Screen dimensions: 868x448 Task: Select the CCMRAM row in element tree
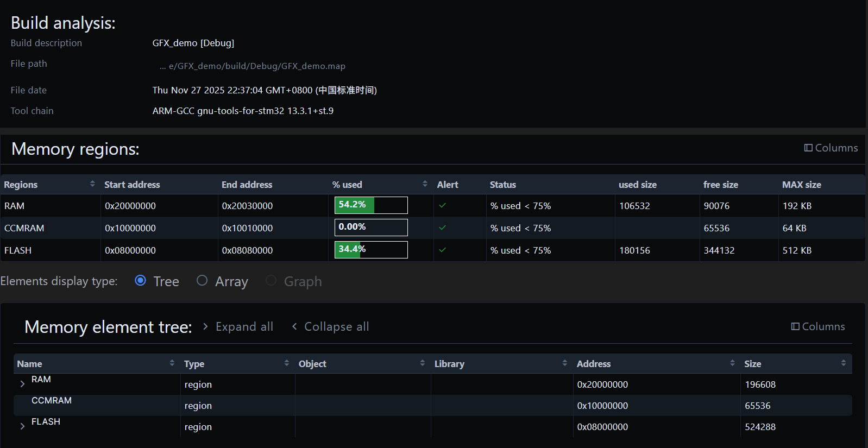(x=52, y=401)
